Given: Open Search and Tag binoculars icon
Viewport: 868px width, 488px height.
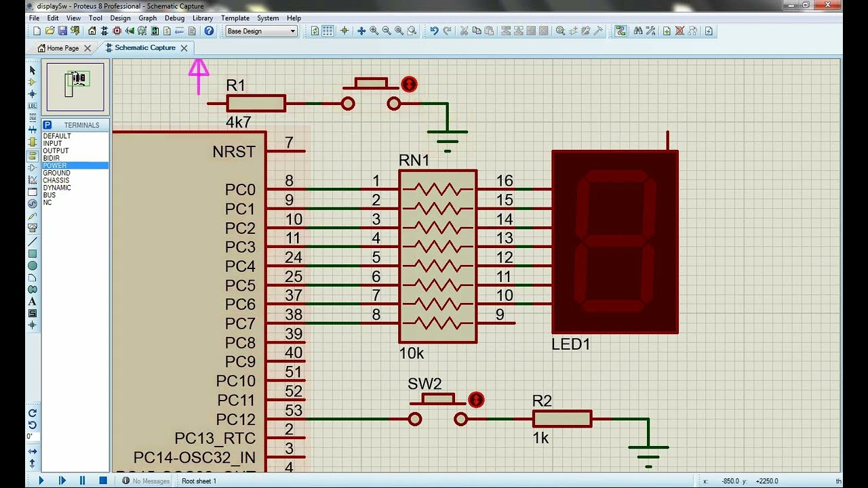Looking at the screenshot, I should (x=638, y=31).
